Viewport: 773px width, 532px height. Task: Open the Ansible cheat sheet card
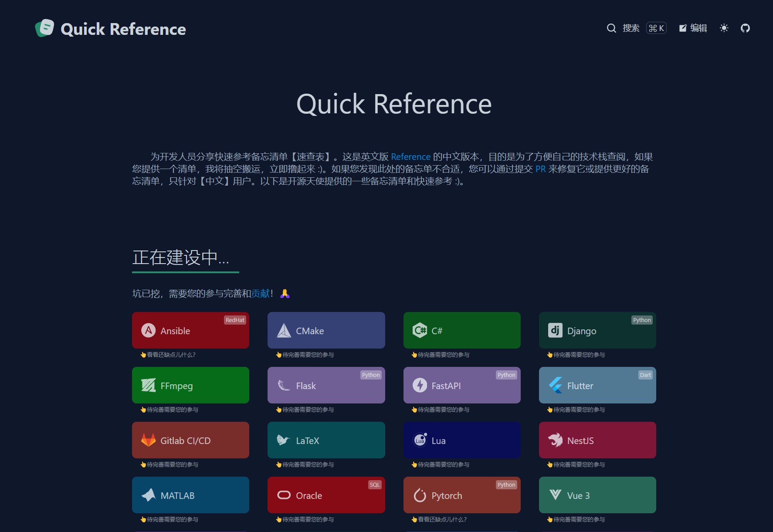190,330
